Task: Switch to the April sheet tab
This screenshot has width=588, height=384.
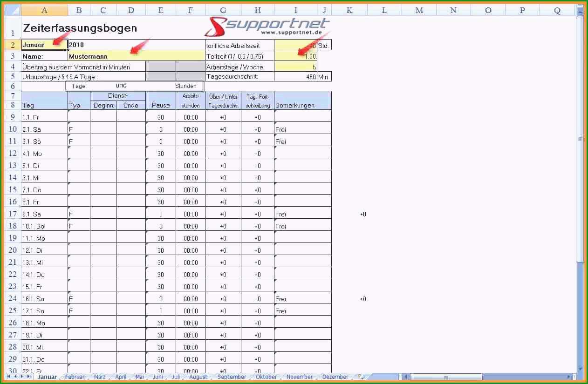Action: [121, 377]
